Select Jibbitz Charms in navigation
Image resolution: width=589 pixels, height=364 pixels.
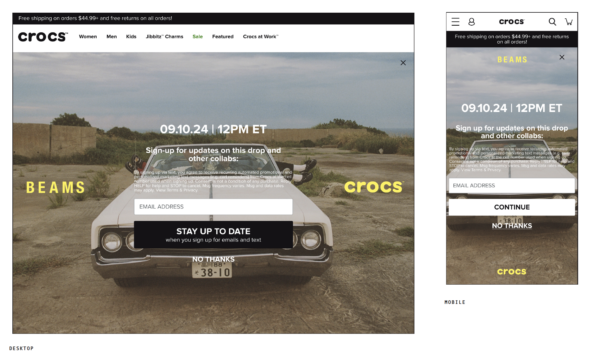point(164,37)
